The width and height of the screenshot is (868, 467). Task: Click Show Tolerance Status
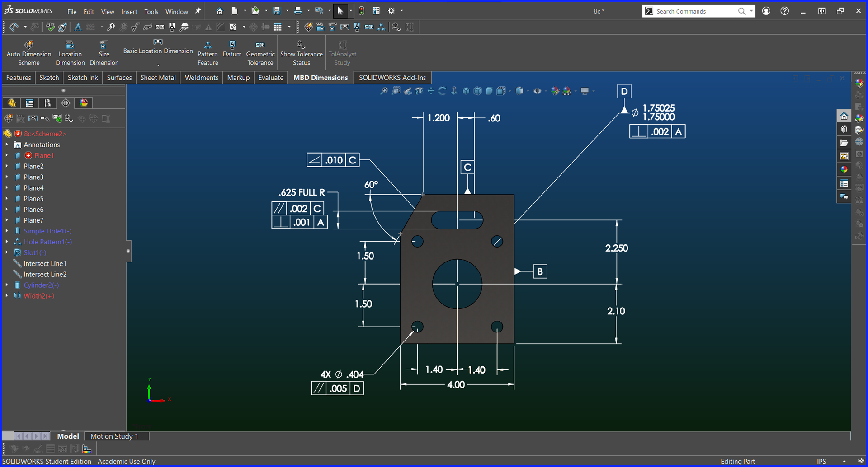[x=302, y=53]
